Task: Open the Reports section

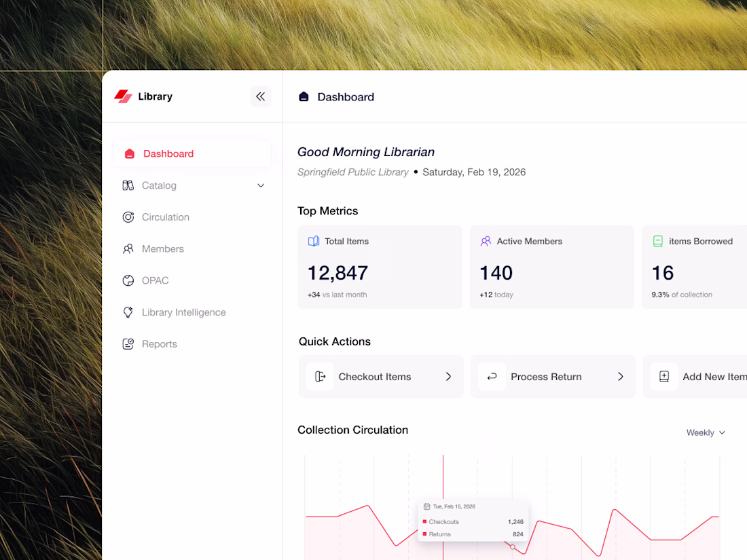Action: 192,344
